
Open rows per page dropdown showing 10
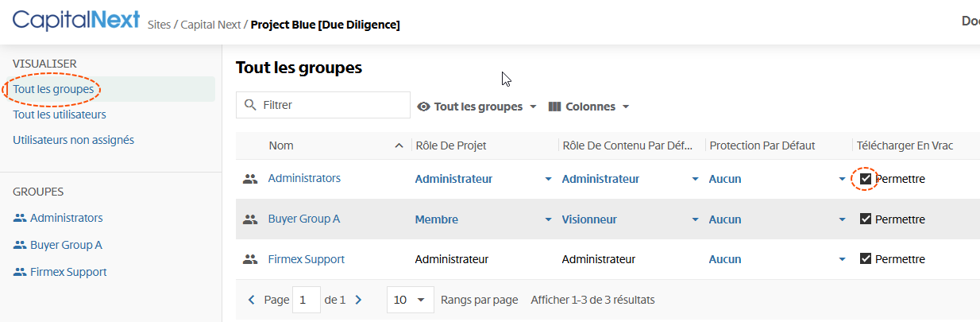click(x=410, y=300)
